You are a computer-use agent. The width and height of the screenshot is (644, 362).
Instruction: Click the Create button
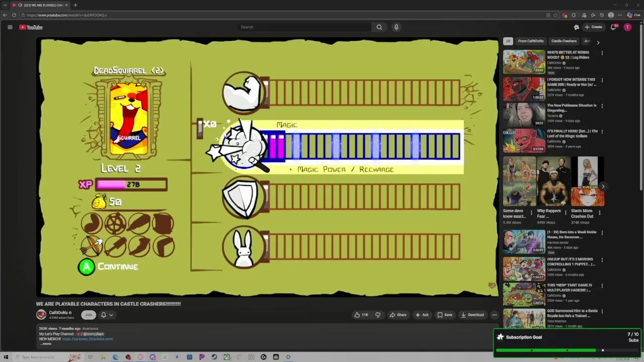coord(594,27)
